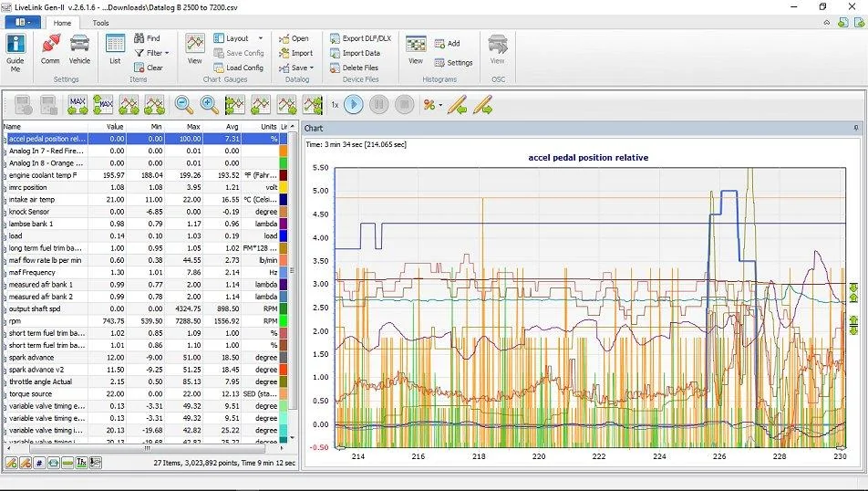The width and height of the screenshot is (868, 491).
Task: Switch to the Tools tab
Action: (x=100, y=23)
